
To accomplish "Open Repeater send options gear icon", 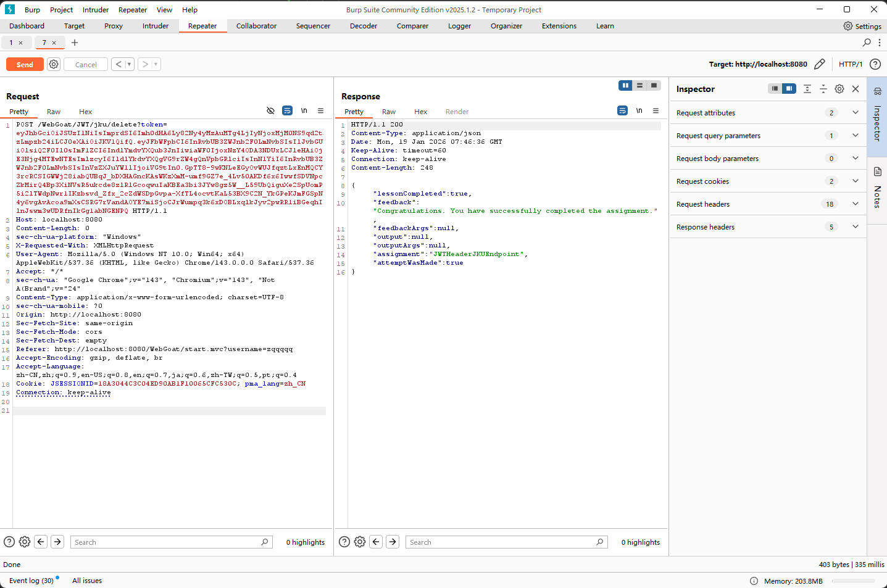I will click(54, 64).
